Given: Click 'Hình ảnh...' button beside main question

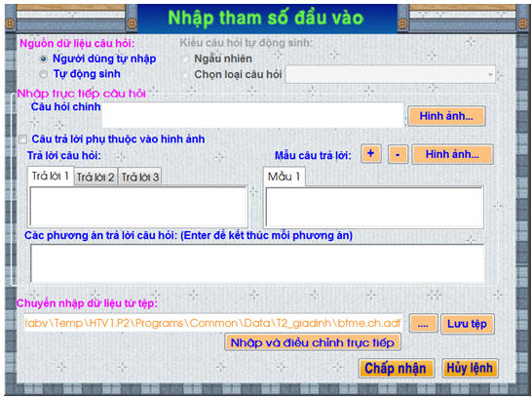Looking at the screenshot, I should click(446, 116).
